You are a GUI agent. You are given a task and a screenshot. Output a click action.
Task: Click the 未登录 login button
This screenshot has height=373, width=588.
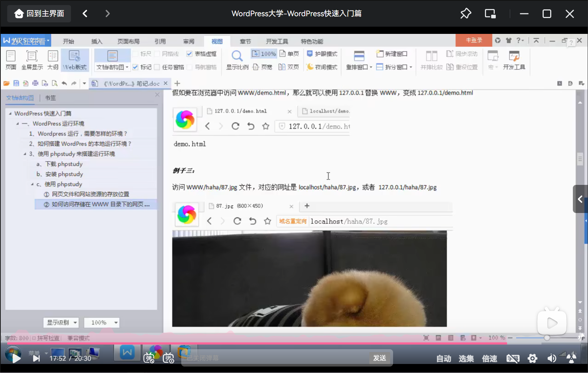(473, 40)
